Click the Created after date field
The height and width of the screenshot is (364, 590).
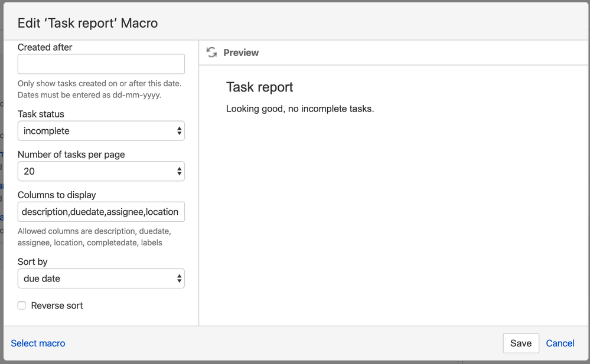(101, 64)
